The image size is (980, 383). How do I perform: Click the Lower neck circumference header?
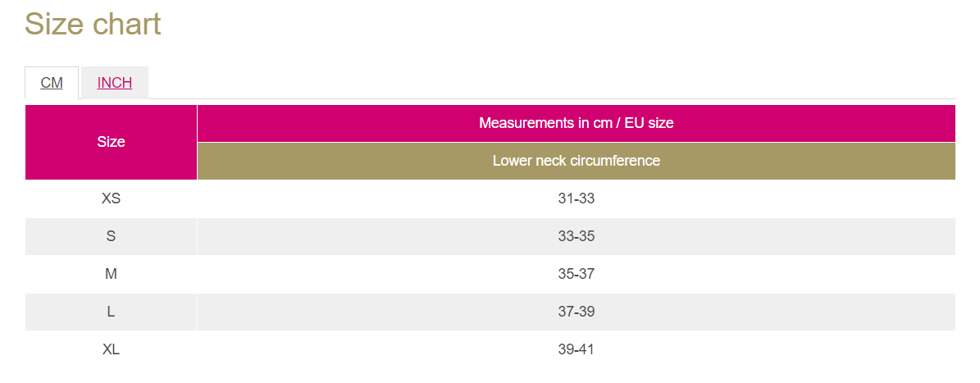pyautogui.click(x=576, y=161)
